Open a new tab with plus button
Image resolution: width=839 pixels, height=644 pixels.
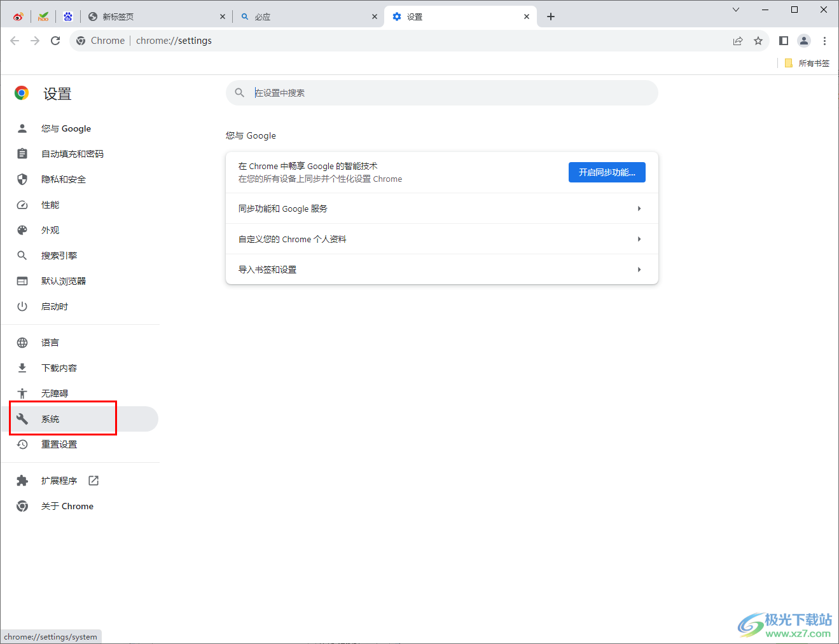tap(551, 17)
